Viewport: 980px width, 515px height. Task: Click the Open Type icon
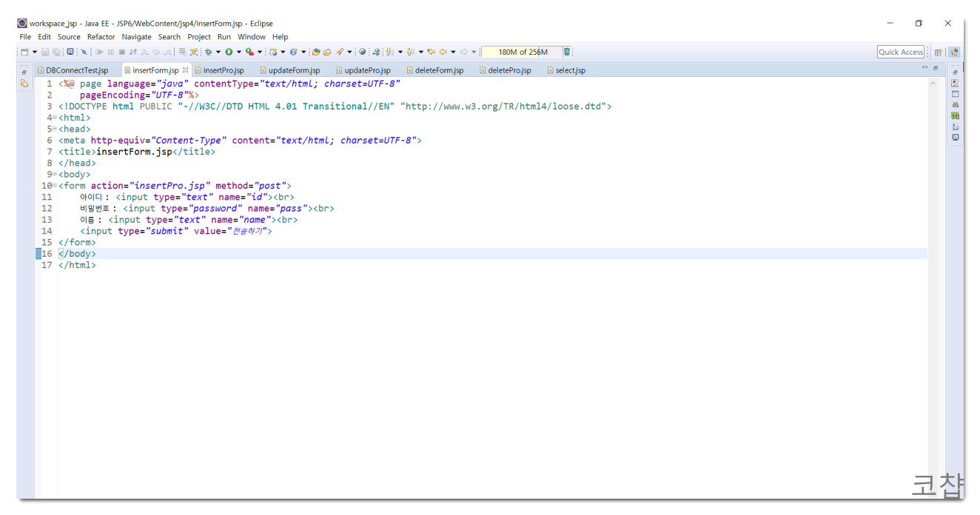click(x=316, y=52)
